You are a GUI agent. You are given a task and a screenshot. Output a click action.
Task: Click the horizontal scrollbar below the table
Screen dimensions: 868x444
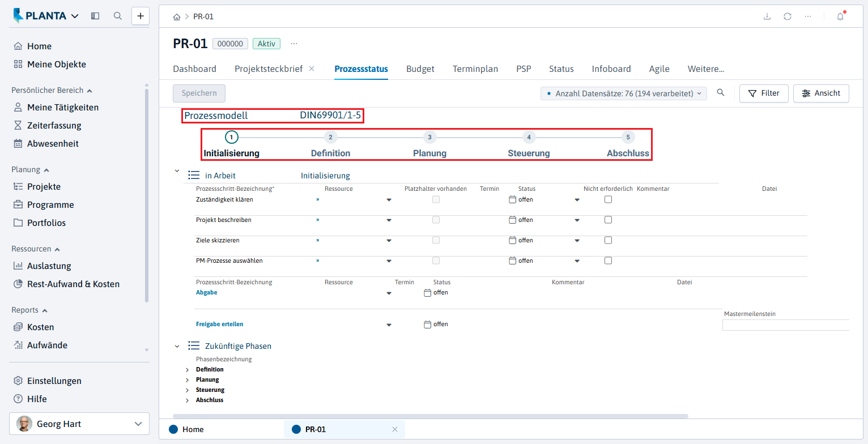(430, 416)
